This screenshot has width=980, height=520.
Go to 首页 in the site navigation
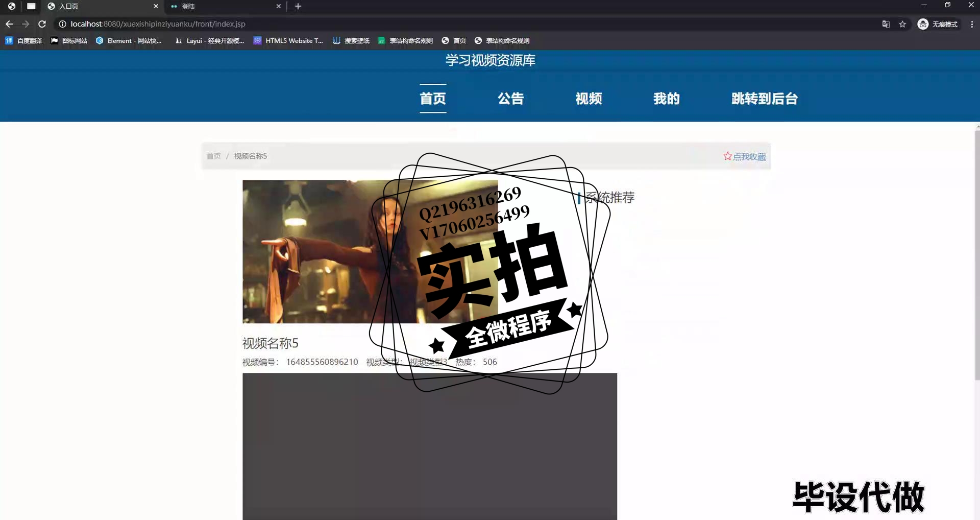[433, 99]
